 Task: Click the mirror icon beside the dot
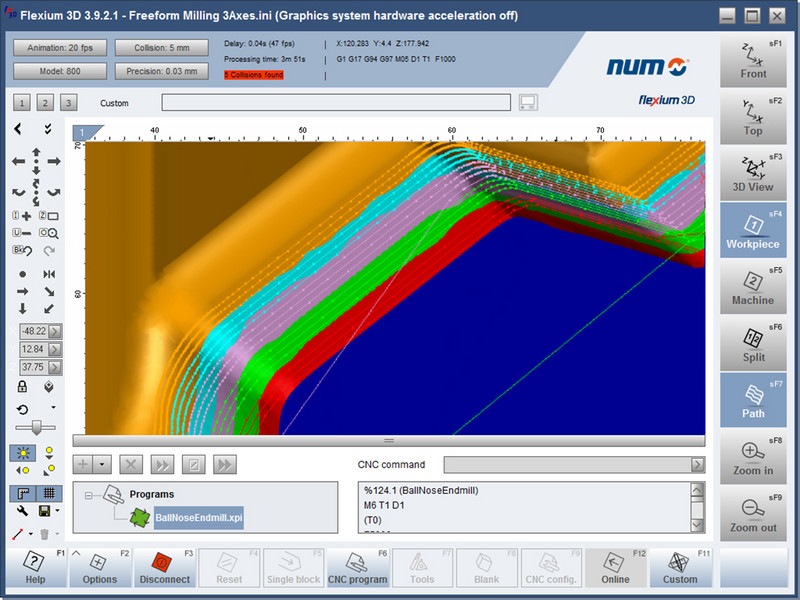click(x=49, y=274)
